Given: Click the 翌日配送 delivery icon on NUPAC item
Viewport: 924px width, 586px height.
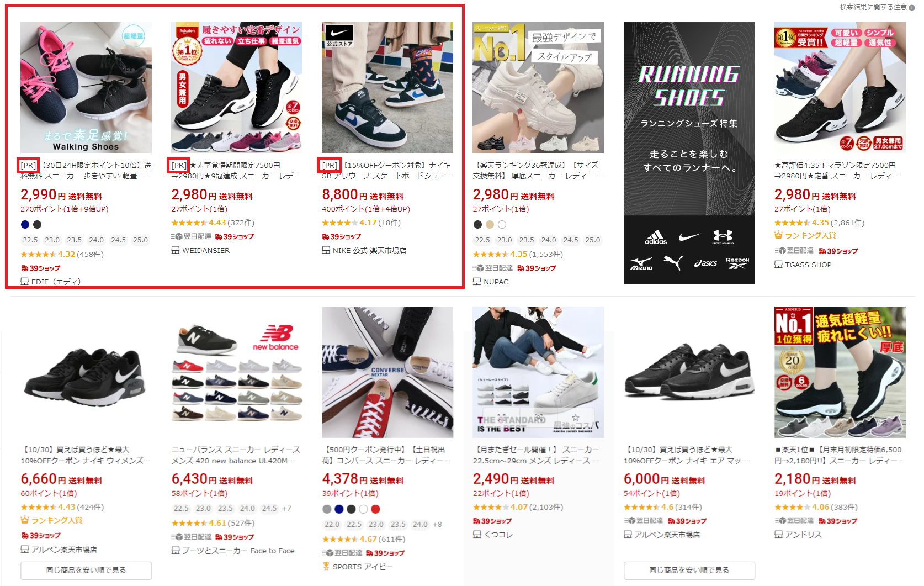Looking at the screenshot, I should (x=478, y=268).
